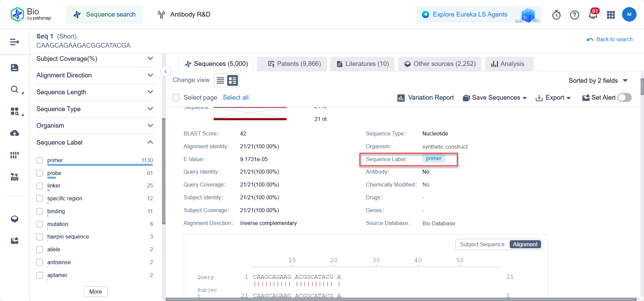
Task: Click the More button under labels
Action: (96, 292)
